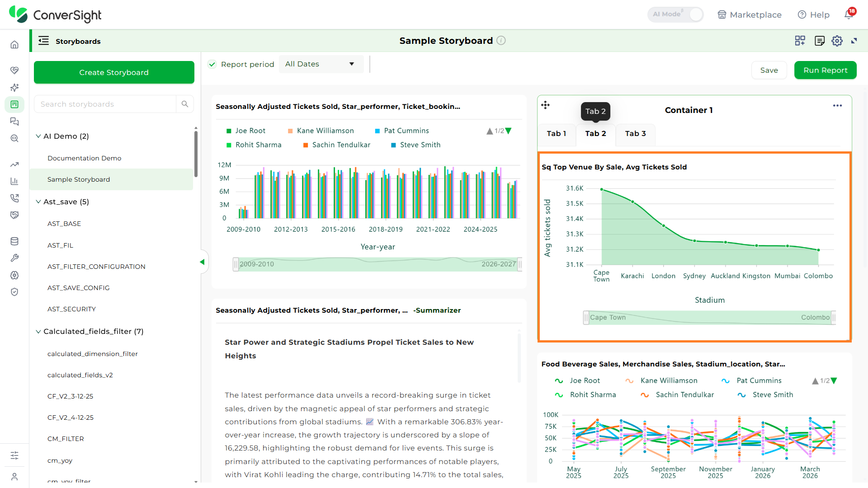Screen dimensions: 868x488
Task: Open Container 1 three-dot options menu
Action: [837, 106]
